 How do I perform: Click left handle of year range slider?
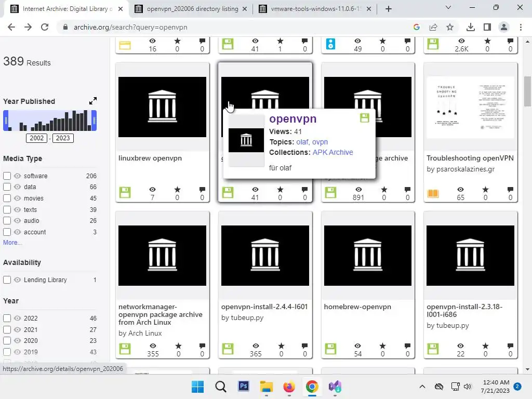pyautogui.click(x=6, y=121)
